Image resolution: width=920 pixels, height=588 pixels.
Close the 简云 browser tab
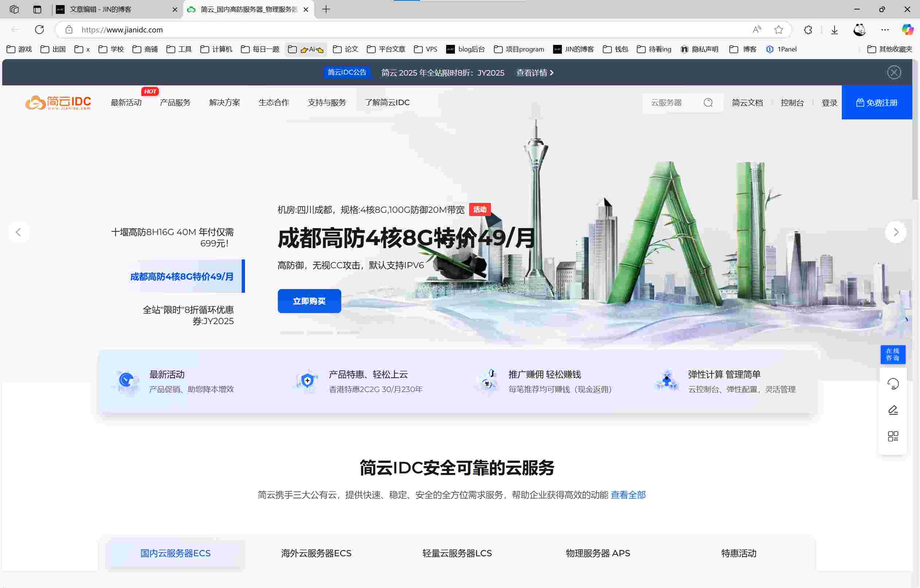point(306,9)
